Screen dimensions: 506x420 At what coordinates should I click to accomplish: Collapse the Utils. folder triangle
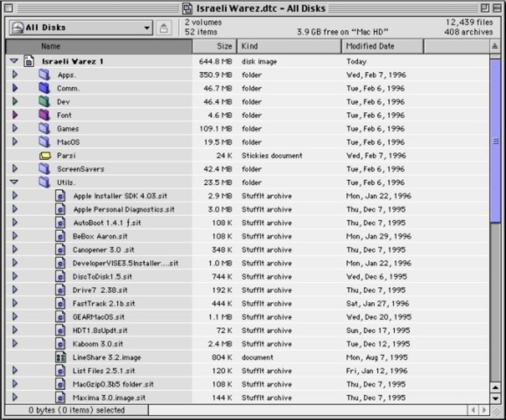point(14,182)
